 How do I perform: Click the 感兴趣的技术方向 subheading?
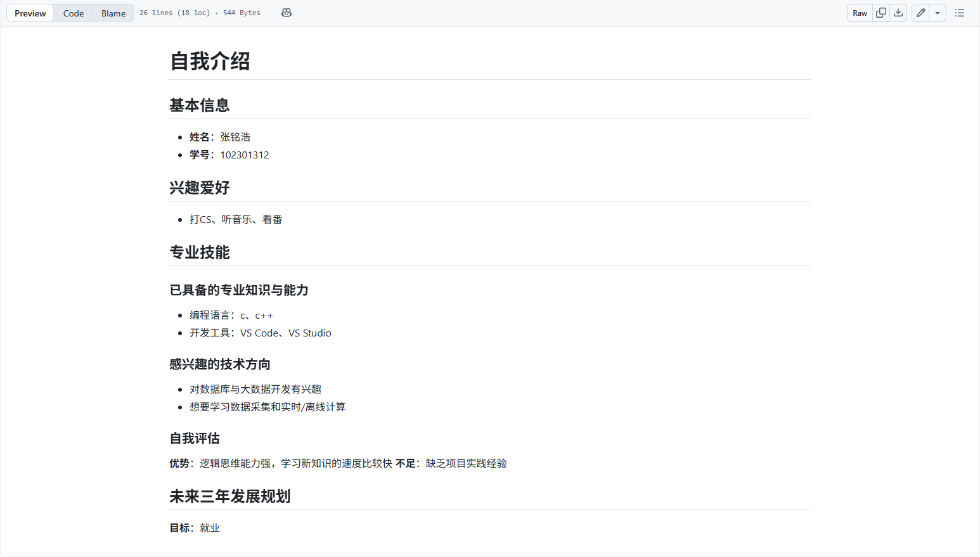220,364
